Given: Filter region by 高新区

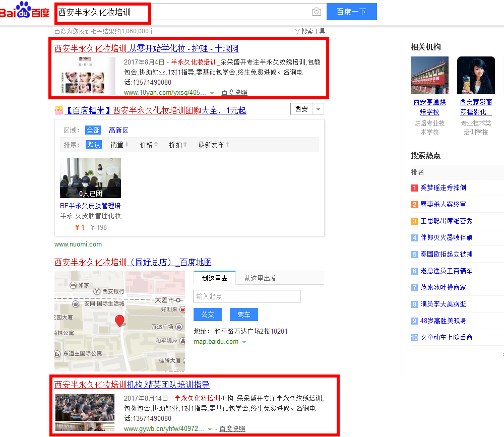Looking at the screenshot, I should (x=118, y=130).
